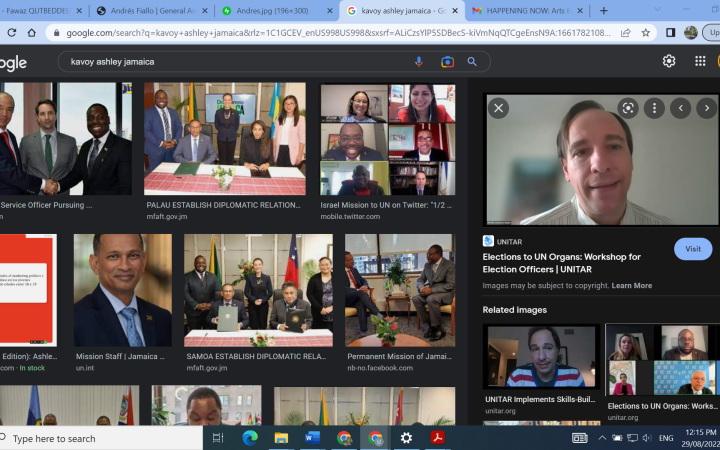Image resolution: width=720 pixels, height=450 pixels.
Task: Bookmark this page with star icon
Action: click(645, 32)
